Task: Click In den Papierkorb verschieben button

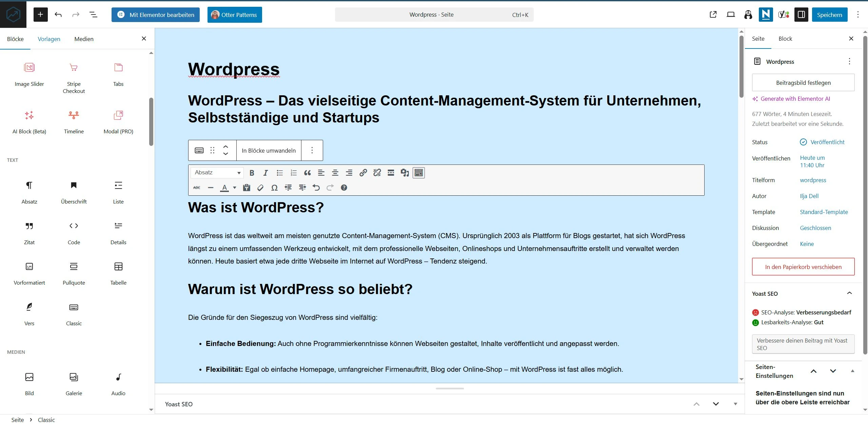Action: click(x=803, y=267)
